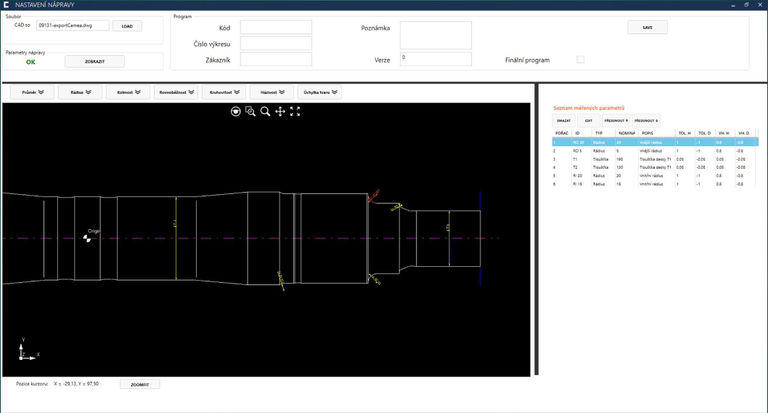The height and width of the screenshot is (413, 768).
Task: Click the Origin marker in drawing
Action: point(88,237)
